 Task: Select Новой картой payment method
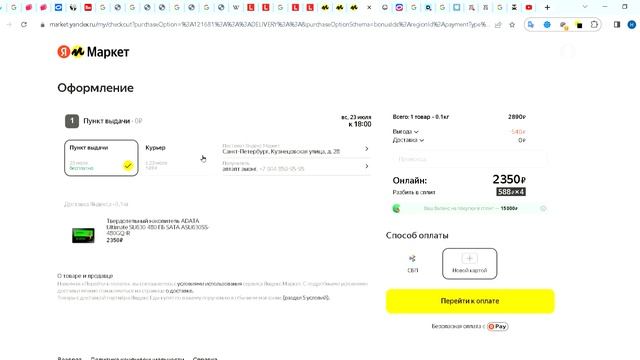(469, 264)
